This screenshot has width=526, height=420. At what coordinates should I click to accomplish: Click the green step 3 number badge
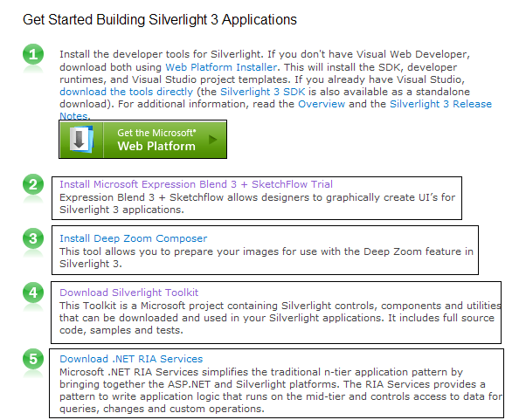[x=33, y=238]
